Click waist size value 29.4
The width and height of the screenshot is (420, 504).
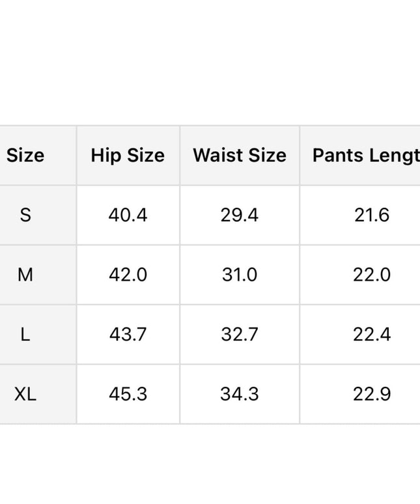240,215
